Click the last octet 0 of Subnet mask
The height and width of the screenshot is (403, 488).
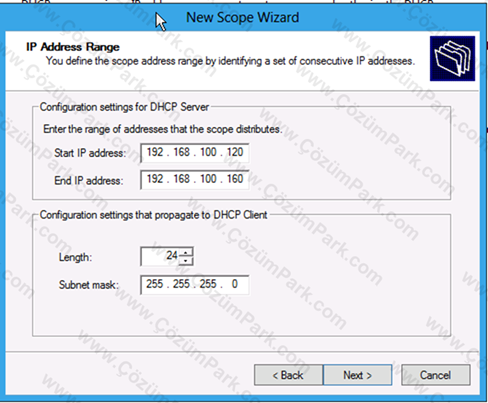tap(235, 284)
